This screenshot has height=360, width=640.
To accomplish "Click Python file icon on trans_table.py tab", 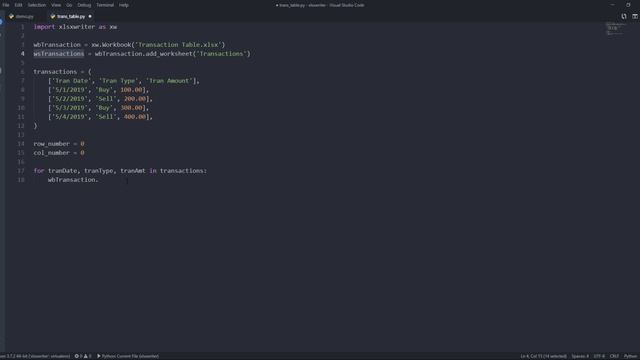I will (x=53, y=16).
